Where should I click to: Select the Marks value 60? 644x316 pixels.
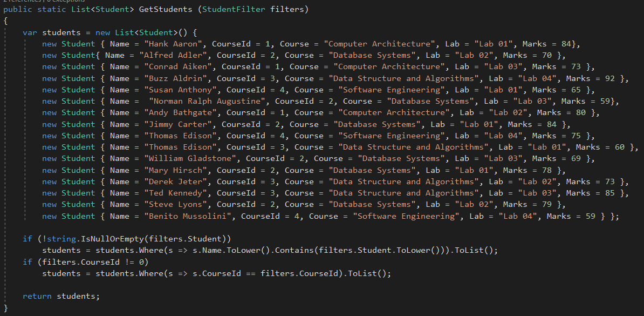(x=620, y=147)
